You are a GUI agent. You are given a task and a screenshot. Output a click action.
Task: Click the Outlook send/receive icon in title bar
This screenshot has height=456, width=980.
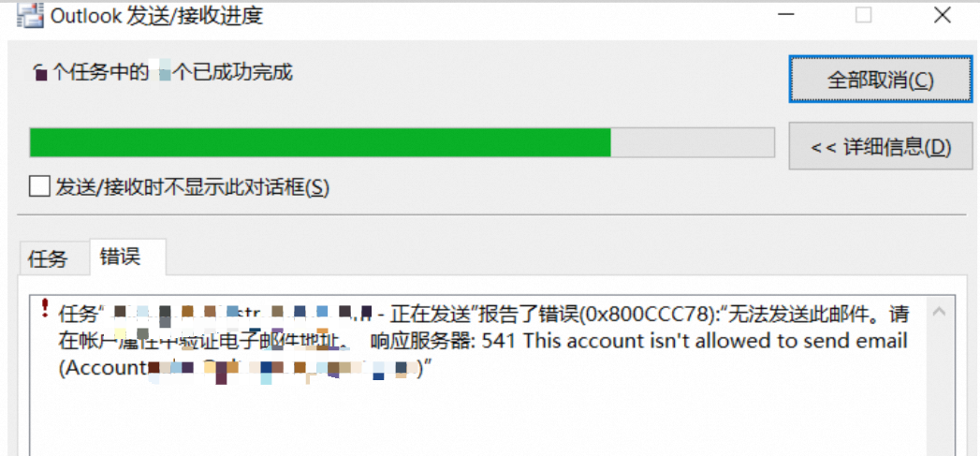click(x=29, y=17)
